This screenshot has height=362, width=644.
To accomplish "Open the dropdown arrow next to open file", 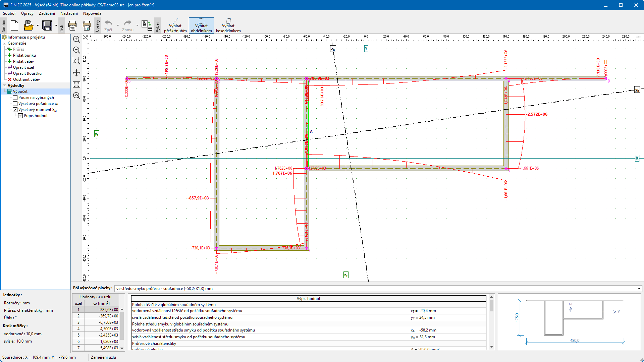I will 38,25.
